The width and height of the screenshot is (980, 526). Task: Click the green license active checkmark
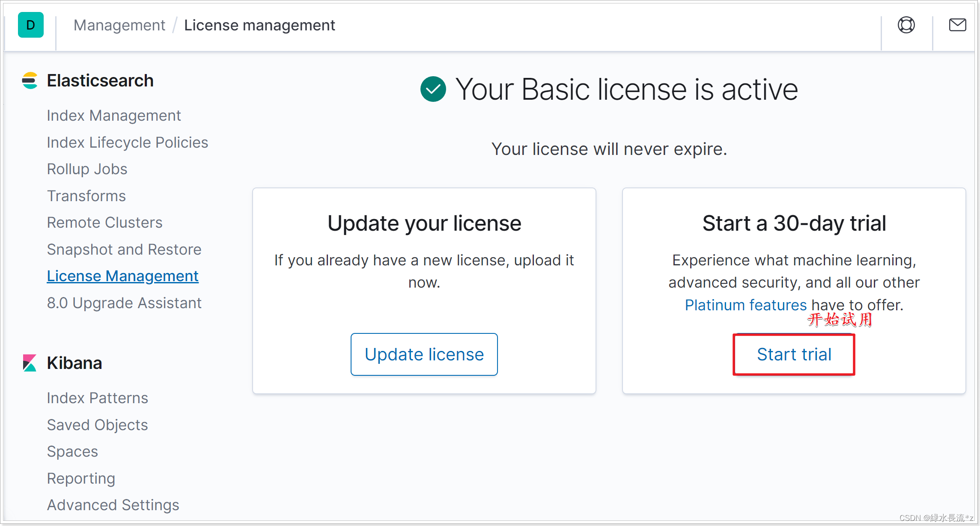[x=433, y=89]
